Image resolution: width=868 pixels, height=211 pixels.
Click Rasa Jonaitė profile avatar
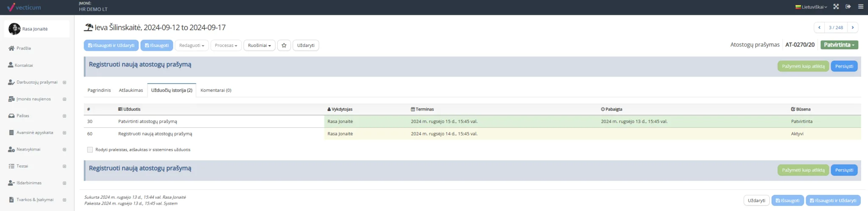[14, 29]
